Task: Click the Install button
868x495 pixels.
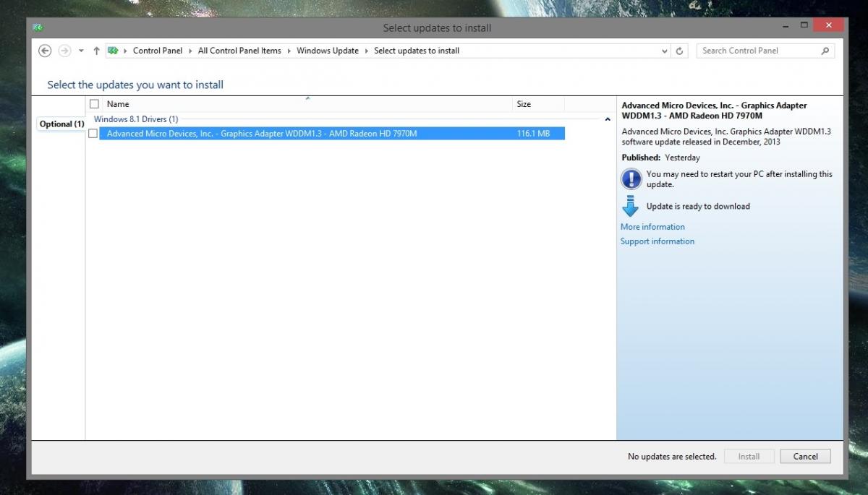Action: click(x=749, y=457)
